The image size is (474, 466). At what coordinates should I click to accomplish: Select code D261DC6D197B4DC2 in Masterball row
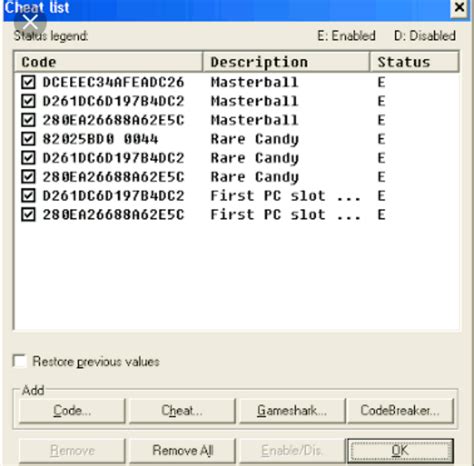[x=113, y=101]
